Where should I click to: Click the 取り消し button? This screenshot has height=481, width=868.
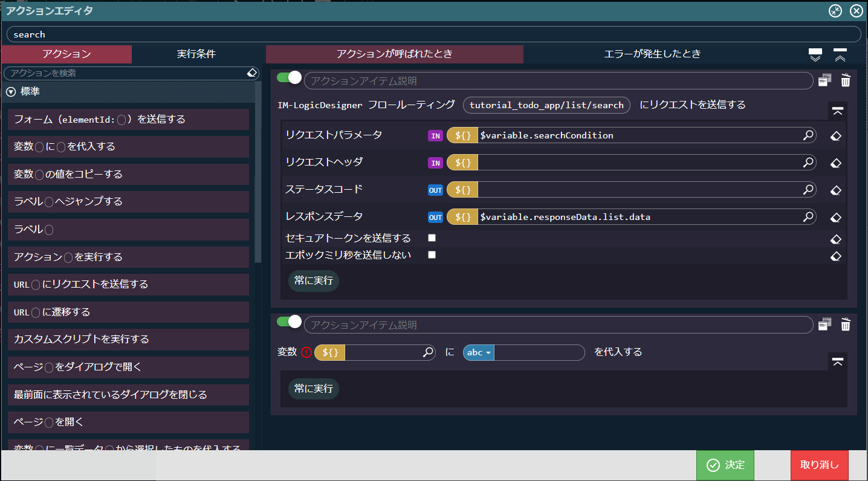[x=820, y=465]
